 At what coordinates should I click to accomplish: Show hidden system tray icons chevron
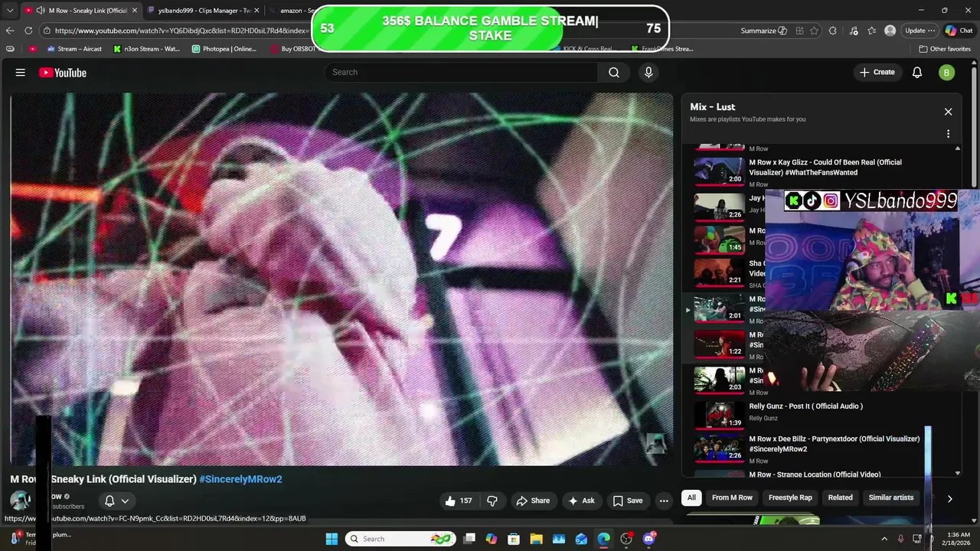pos(884,539)
